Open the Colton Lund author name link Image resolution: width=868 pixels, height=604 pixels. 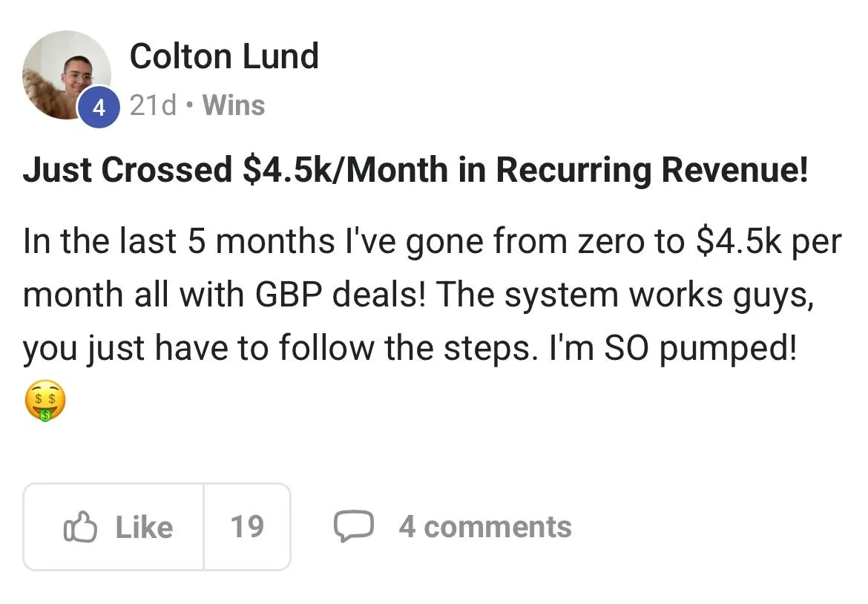(x=224, y=56)
